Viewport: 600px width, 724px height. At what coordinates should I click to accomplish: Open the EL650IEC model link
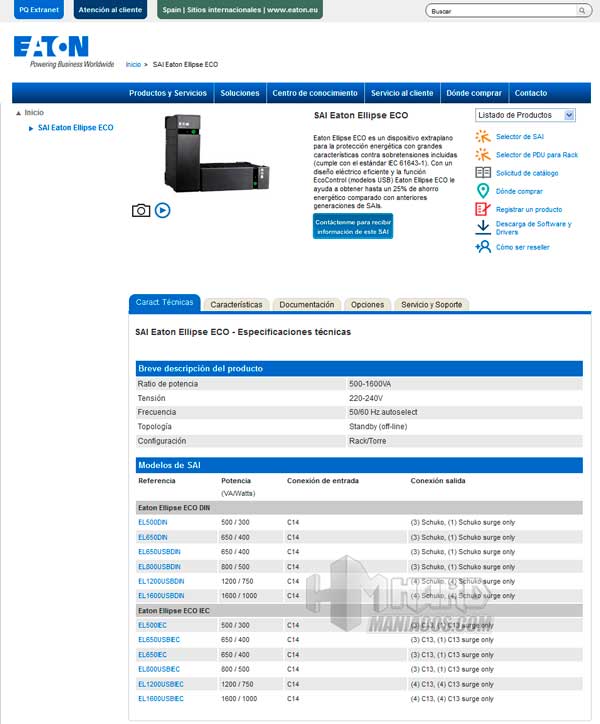point(152,655)
